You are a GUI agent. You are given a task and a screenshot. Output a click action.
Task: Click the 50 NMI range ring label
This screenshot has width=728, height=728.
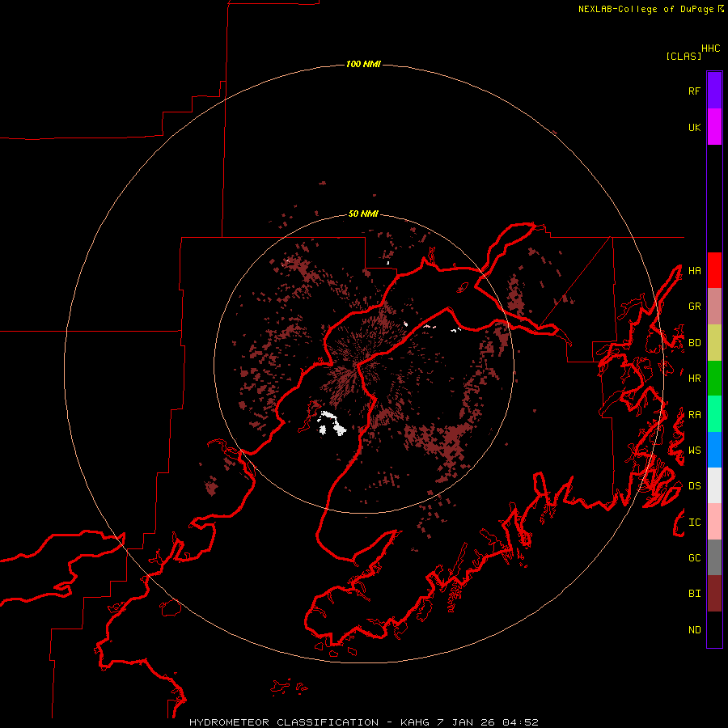point(363,214)
